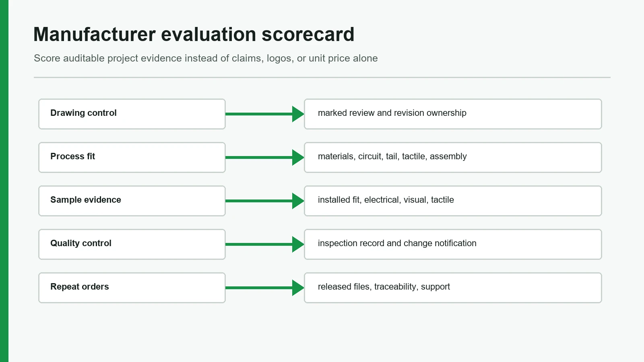The height and width of the screenshot is (362, 644).
Task: Click 'inspection record and change notification' box
Action: point(453,244)
